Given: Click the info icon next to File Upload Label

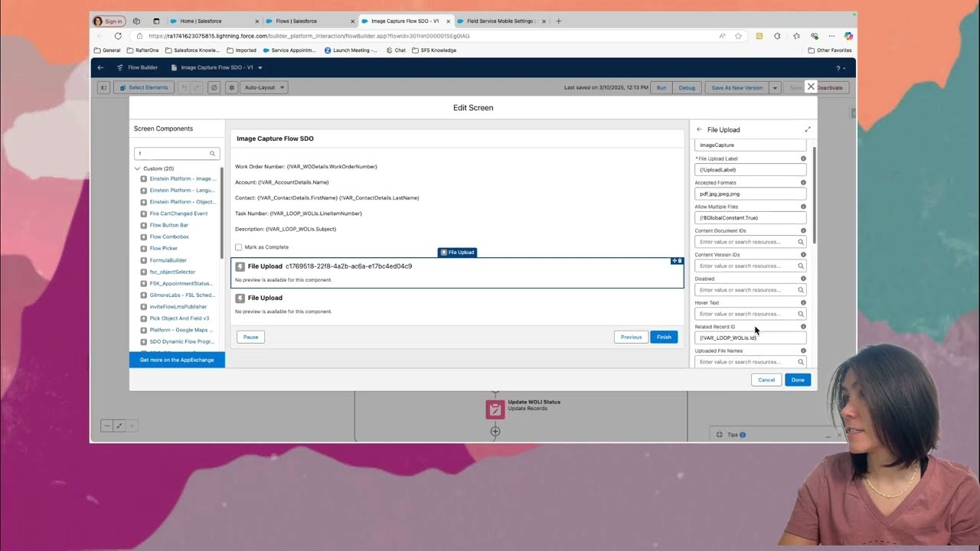Looking at the screenshot, I should pos(803,158).
